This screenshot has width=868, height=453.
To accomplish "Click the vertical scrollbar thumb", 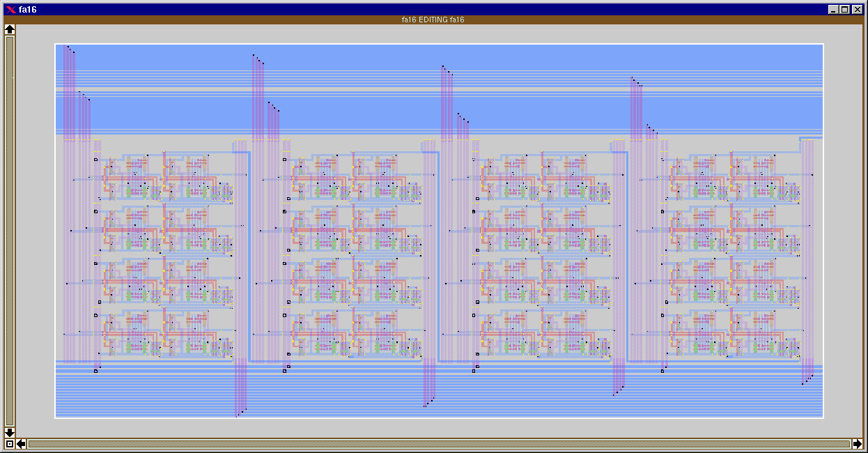I will (x=10, y=230).
